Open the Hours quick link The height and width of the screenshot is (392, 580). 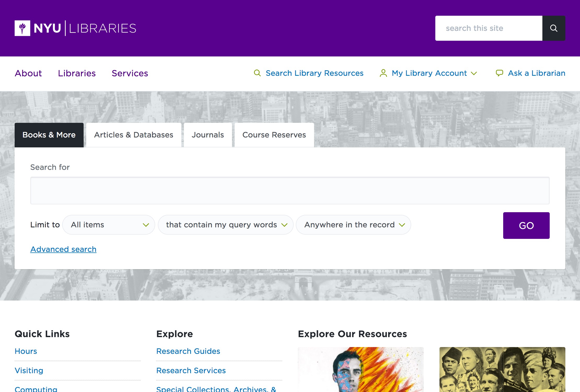click(26, 351)
